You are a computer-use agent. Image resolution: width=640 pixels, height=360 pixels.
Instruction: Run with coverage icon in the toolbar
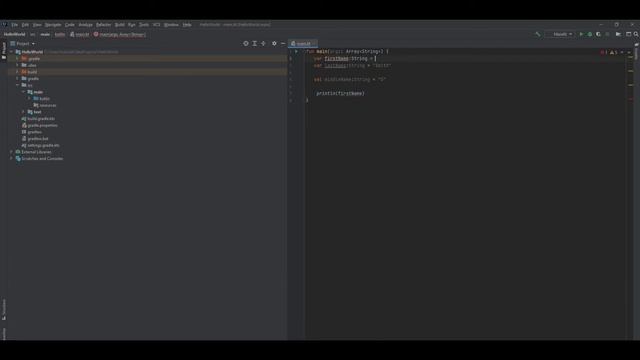(598, 34)
